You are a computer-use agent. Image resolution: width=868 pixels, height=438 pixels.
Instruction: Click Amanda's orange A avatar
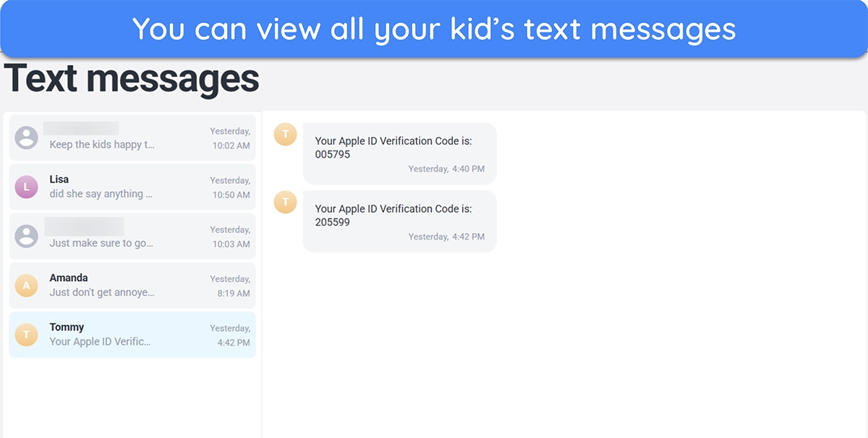(27, 285)
